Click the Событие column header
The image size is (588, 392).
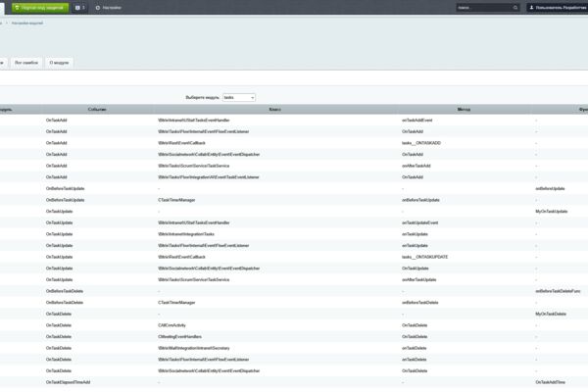(x=97, y=109)
